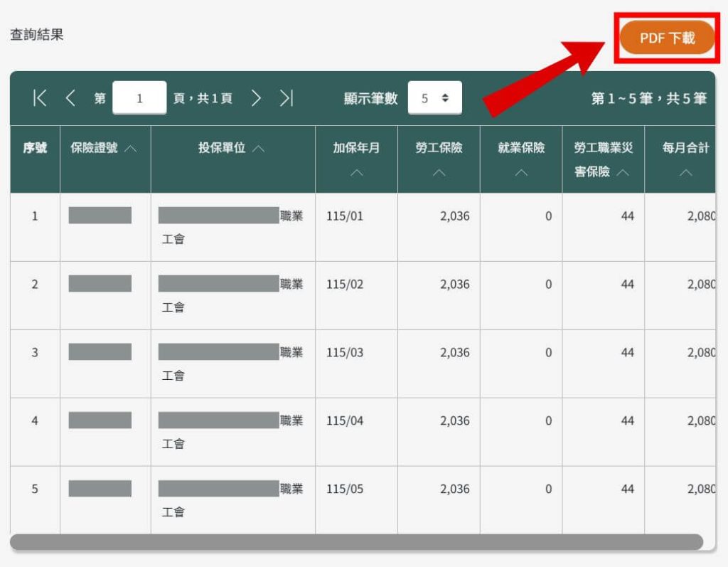
Task: Jump to last page icon
Action: click(x=287, y=98)
